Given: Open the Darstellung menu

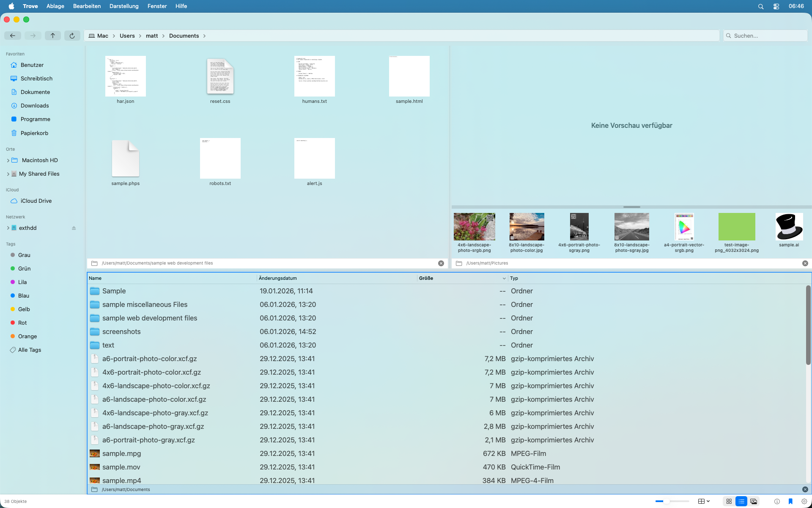Looking at the screenshot, I should [x=124, y=6].
